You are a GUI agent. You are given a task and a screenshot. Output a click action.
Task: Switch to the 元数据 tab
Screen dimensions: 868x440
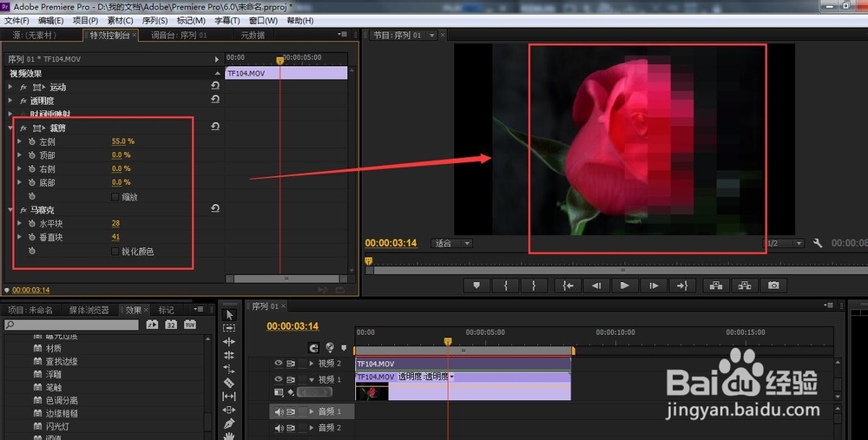point(253,35)
